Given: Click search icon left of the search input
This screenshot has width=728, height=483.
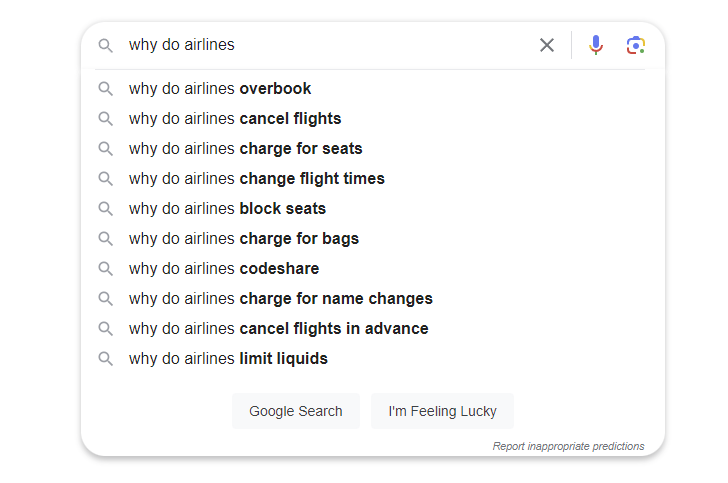Looking at the screenshot, I should [106, 45].
